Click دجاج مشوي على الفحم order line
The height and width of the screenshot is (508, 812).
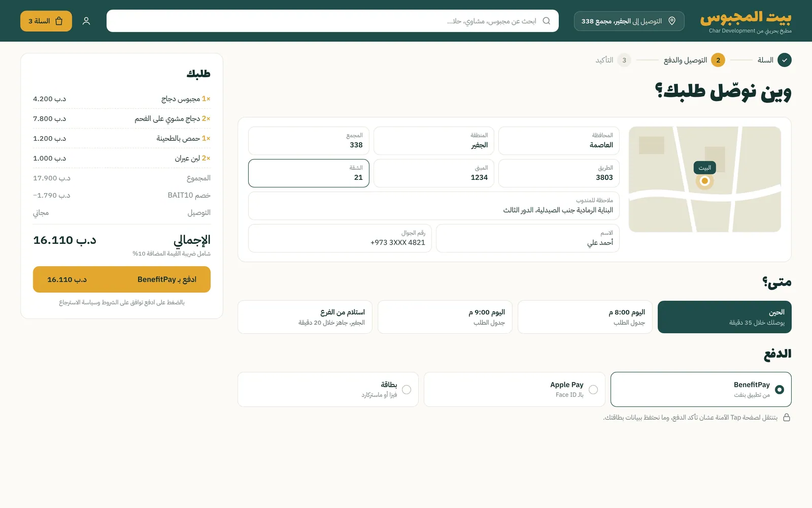122,118
